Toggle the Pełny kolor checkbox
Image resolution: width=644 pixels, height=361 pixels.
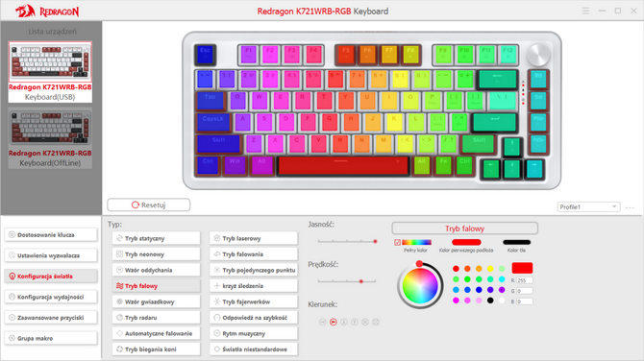pyautogui.click(x=397, y=243)
